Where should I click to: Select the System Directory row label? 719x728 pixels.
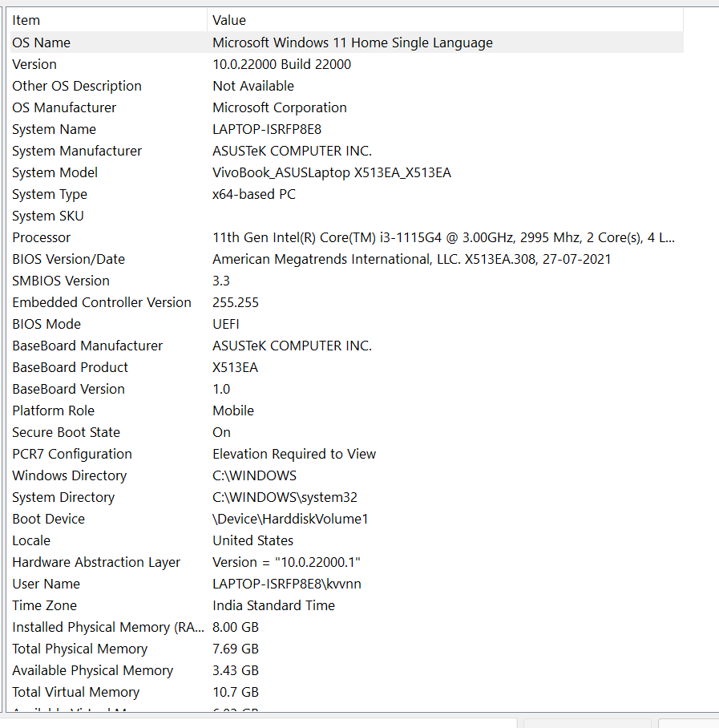(63, 498)
